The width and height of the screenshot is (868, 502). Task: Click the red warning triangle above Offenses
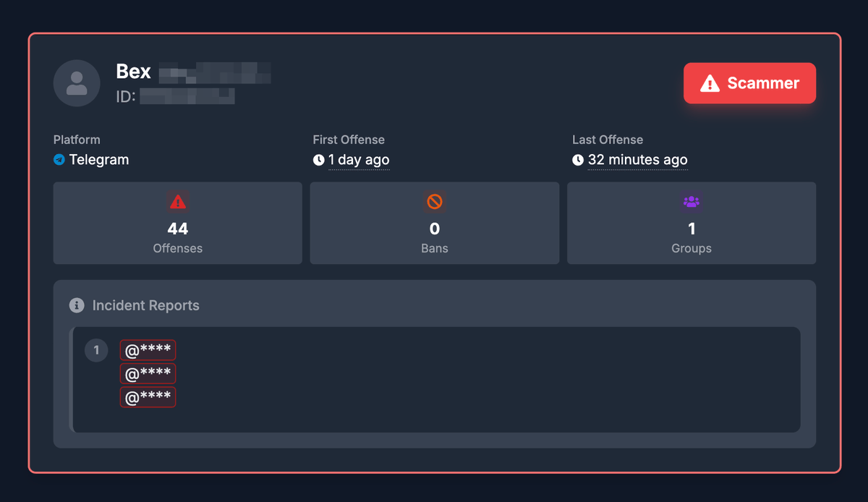(178, 202)
